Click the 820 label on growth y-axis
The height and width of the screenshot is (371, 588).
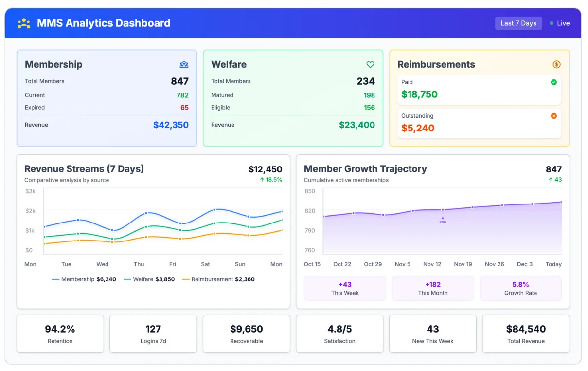(310, 211)
